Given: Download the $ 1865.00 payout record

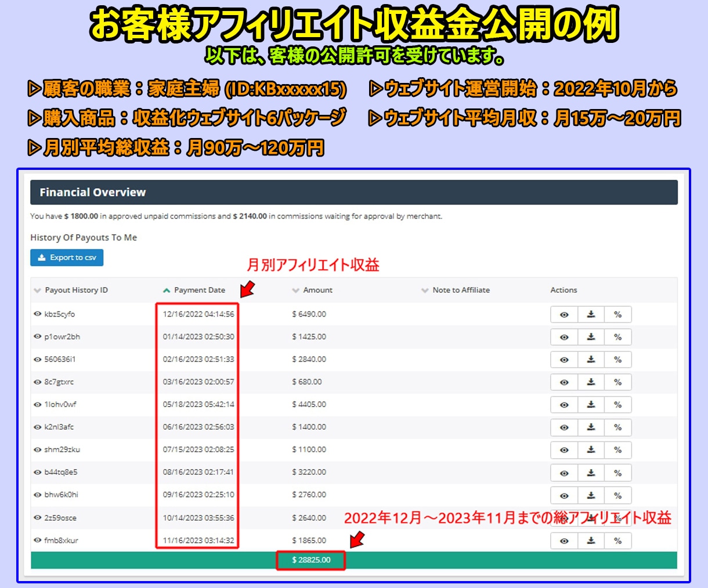Looking at the screenshot, I should click(x=591, y=540).
